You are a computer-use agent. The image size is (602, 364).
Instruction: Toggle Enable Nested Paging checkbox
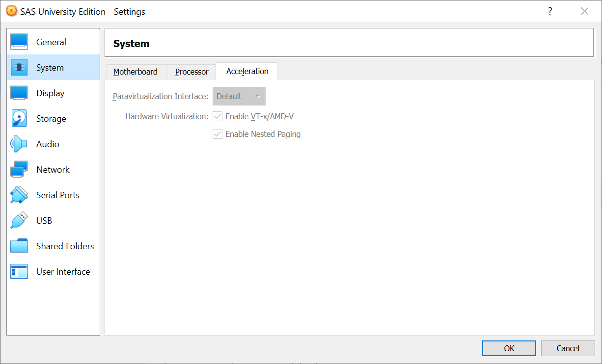click(x=218, y=134)
